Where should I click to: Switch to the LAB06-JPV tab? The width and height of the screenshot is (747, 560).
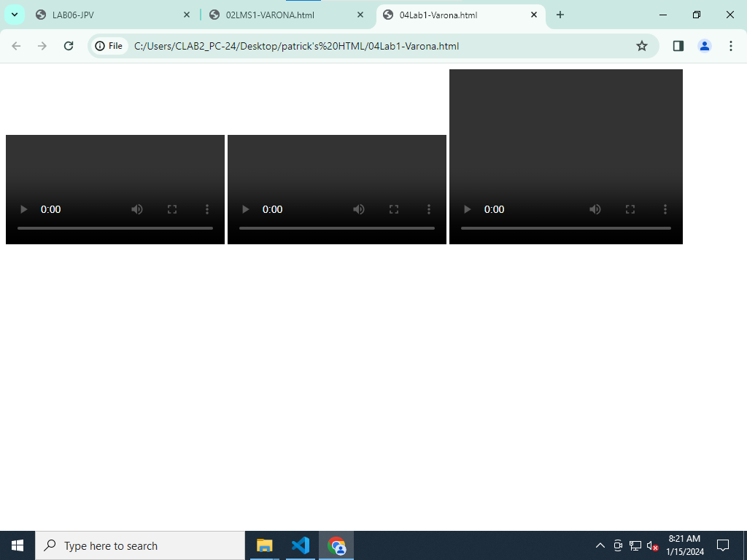pos(109,15)
